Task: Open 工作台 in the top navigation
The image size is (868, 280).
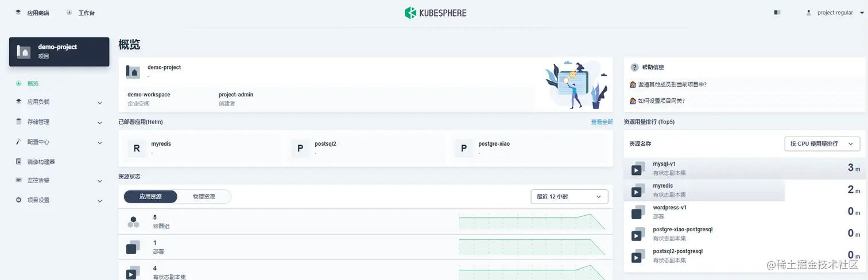Action: coord(87,13)
